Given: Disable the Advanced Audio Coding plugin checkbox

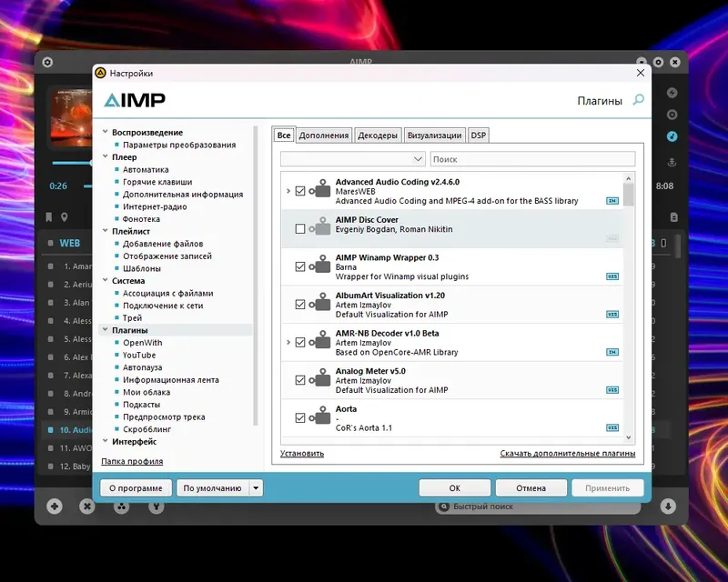Looking at the screenshot, I should tap(300, 191).
